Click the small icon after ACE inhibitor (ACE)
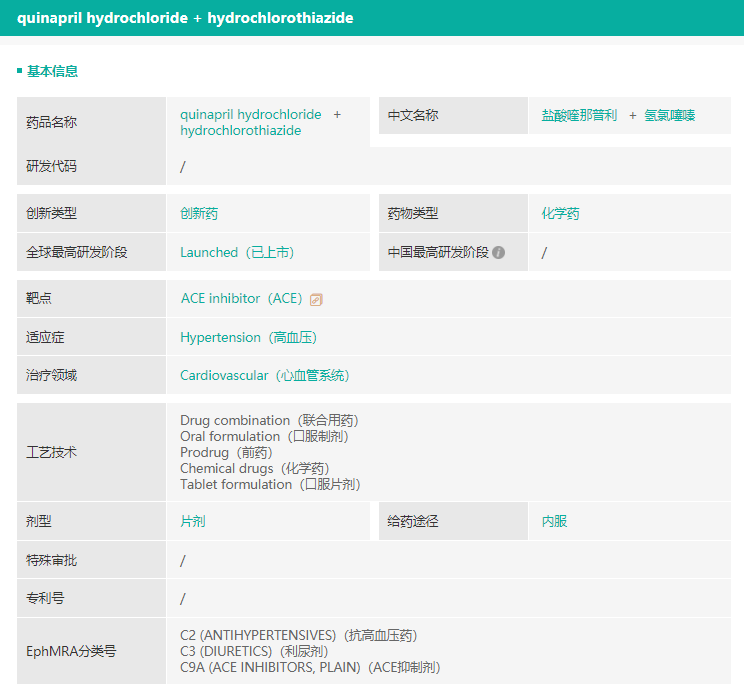This screenshot has width=744, height=693. (x=316, y=299)
